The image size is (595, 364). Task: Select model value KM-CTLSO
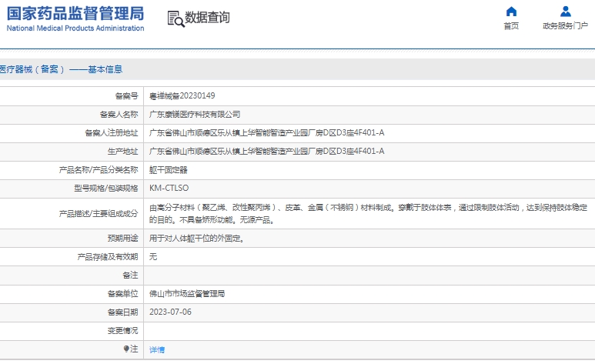169,189
